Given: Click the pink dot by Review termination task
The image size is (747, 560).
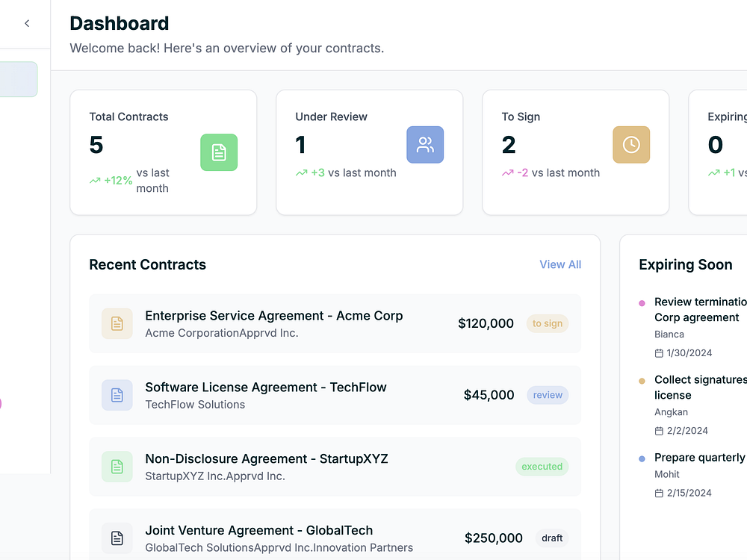Looking at the screenshot, I should coord(642,303).
